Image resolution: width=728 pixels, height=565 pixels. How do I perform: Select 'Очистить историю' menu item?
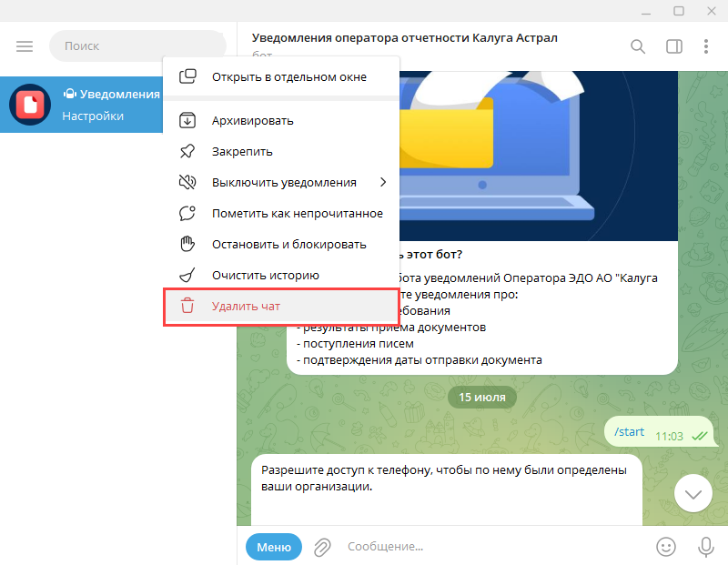tap(281, 276)
